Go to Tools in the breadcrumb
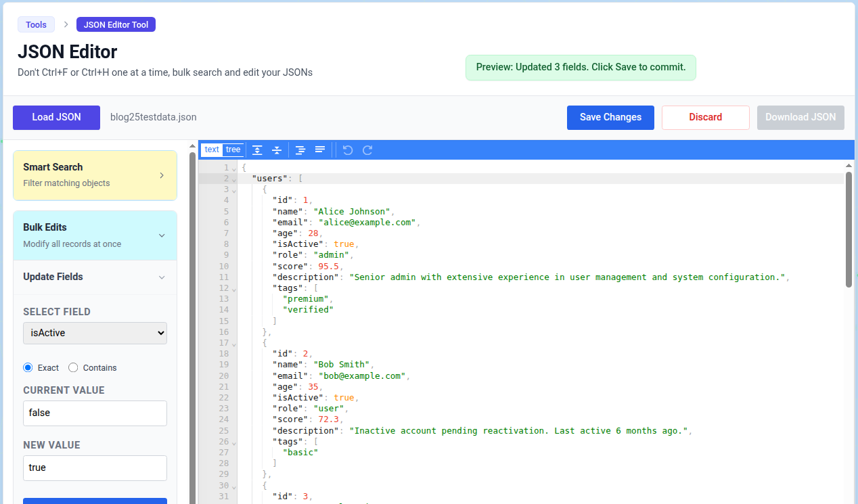 (36, 25)
